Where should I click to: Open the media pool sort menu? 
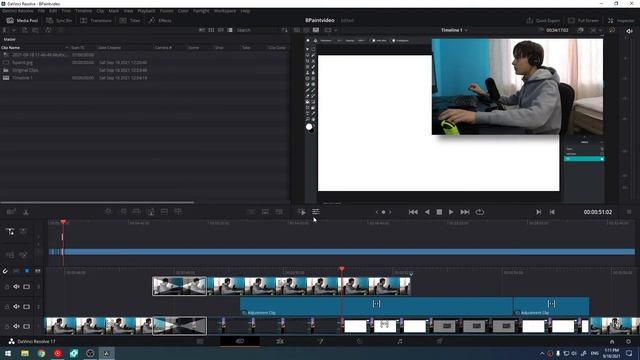click(284, 30)
